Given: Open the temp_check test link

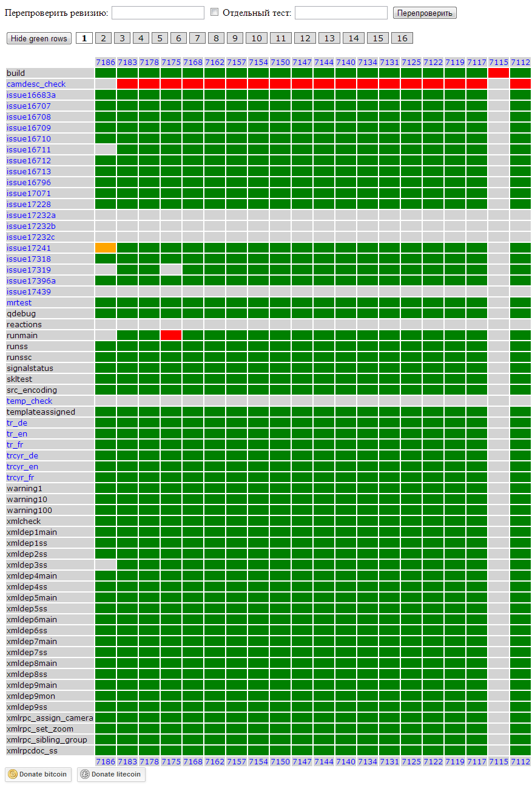Looking at the screenshot, I should coord(29,401).
